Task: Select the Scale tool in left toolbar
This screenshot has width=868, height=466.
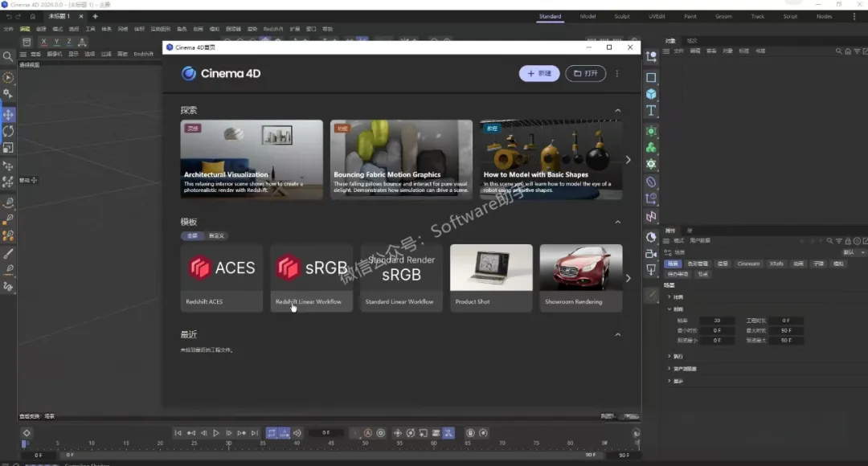Action: (x=8, y=148)
